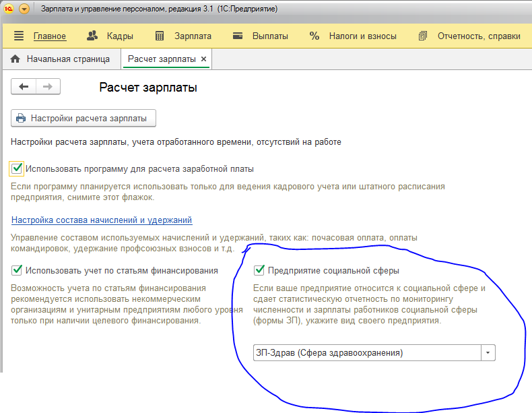Image resolution: width=532 pixels, height=413 pixels.
Task: Uncheck Предприятие социальной сферы checkbox
Action: [259, 270]
